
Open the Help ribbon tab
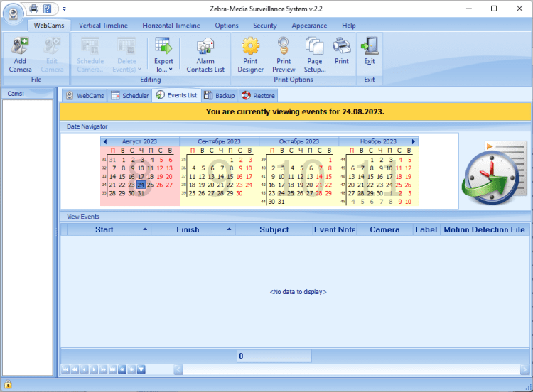(x=349, y=26)
